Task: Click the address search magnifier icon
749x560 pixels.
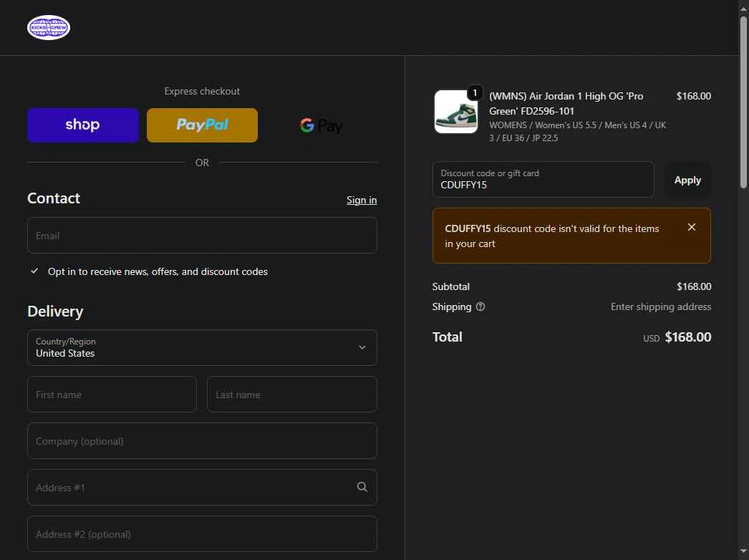Action: [362, 487]
